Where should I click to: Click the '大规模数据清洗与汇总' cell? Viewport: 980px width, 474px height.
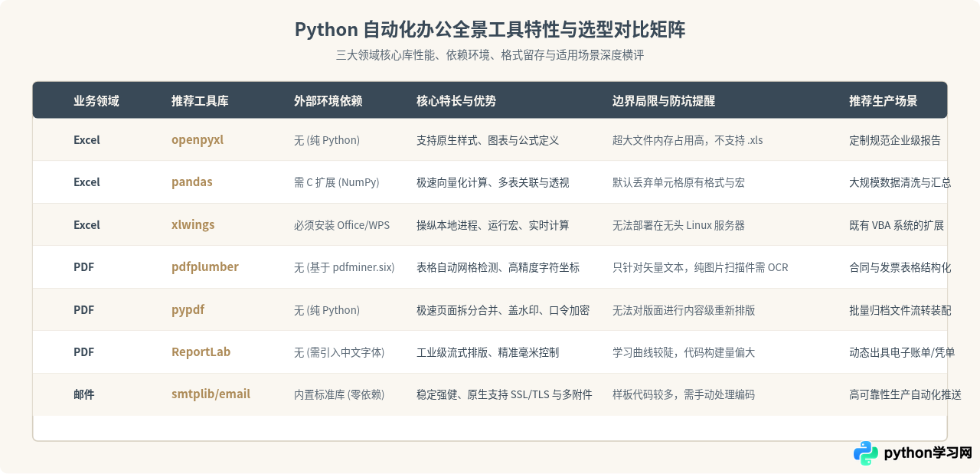(900, 183)
